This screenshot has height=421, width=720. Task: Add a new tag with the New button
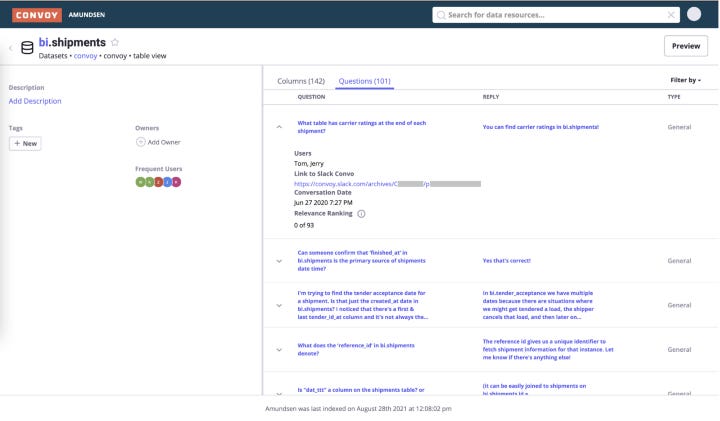(25, 143)
